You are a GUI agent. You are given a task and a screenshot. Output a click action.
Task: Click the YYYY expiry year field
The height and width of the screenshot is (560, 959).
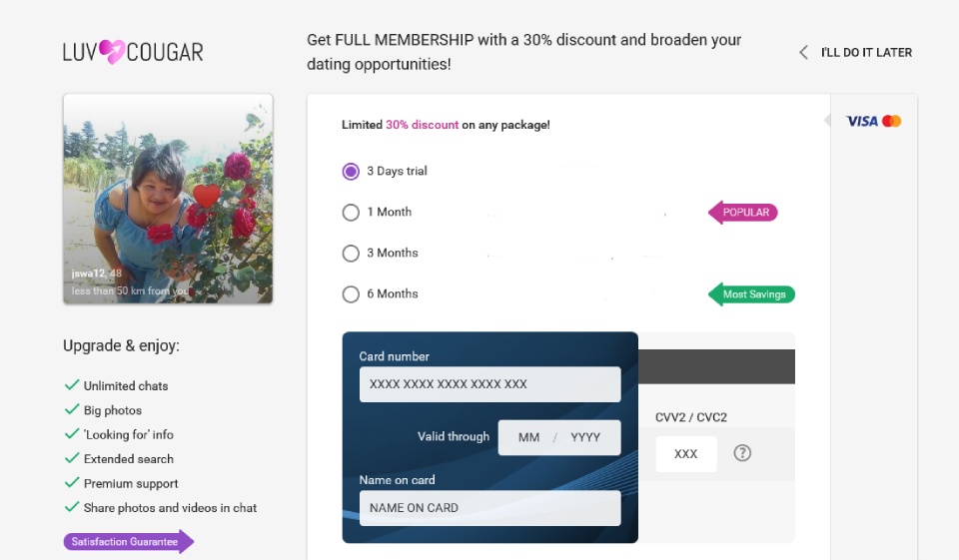coord(586,437)
